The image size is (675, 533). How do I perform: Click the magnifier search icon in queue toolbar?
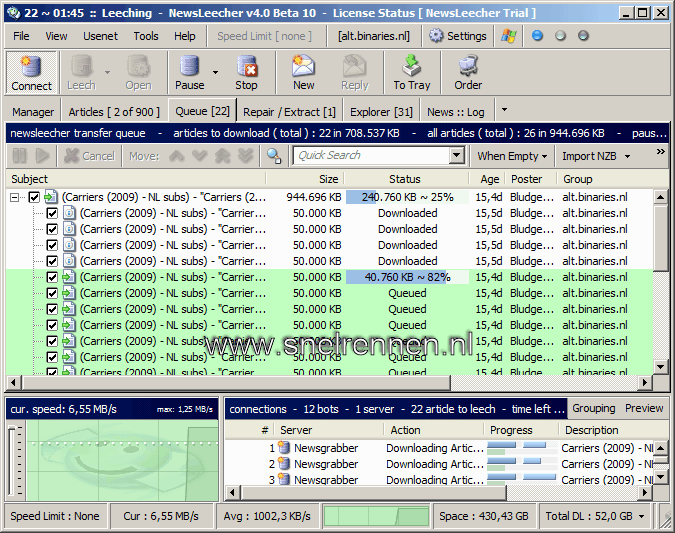pos(274,156)
